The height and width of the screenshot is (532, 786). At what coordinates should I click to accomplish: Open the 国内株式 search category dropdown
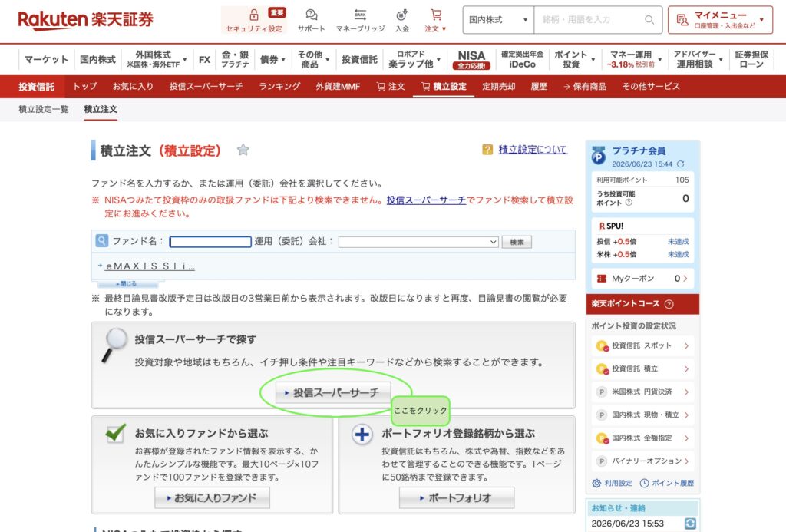(498, 19)
